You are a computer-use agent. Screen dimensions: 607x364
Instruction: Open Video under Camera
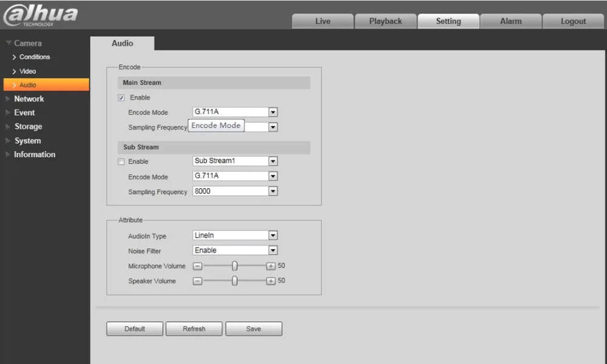(24, 72)
